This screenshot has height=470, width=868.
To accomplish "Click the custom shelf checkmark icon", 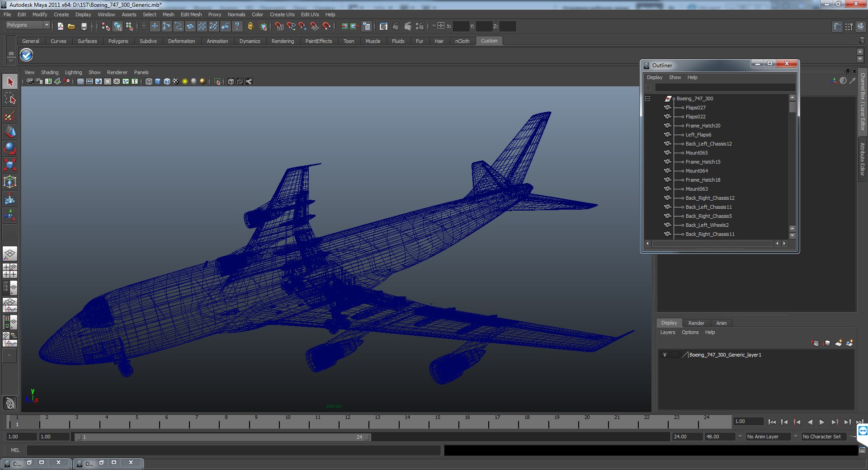I will coord(27,55).
